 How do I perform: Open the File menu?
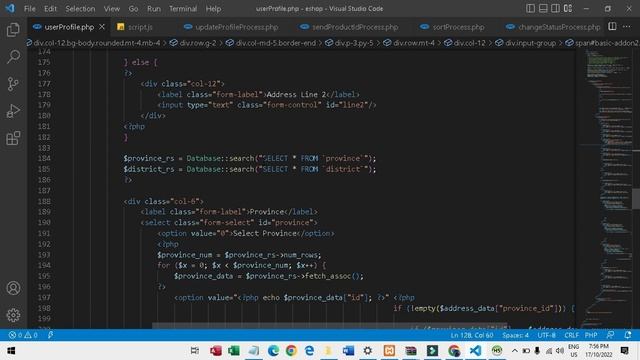coord(29,9)
